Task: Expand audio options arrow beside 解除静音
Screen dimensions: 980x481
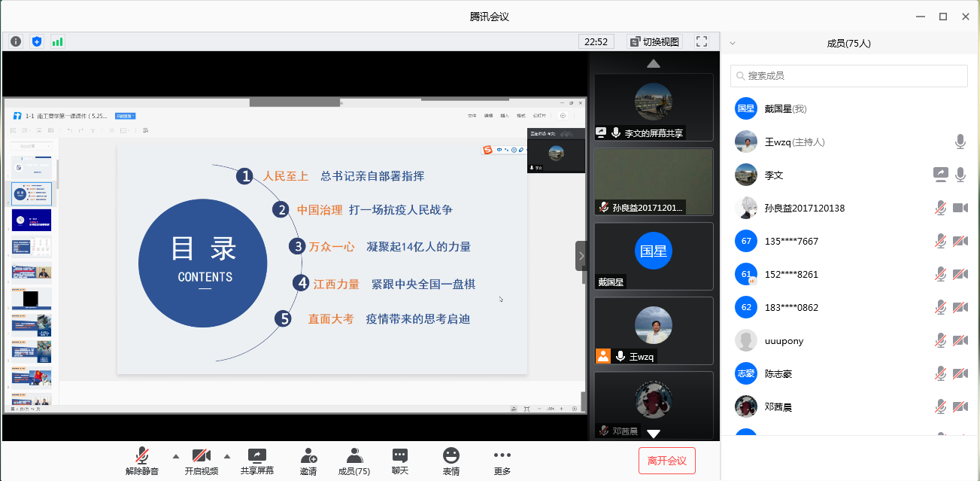Action: click(x=176, y=456)
